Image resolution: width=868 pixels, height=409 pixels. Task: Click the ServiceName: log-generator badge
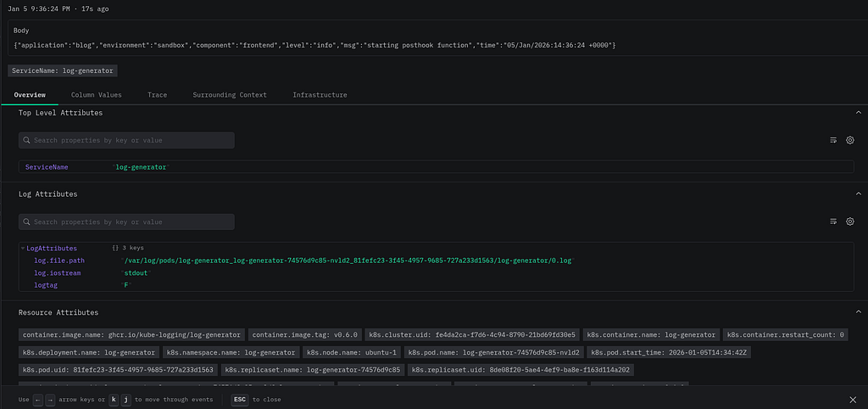(63, 71)
